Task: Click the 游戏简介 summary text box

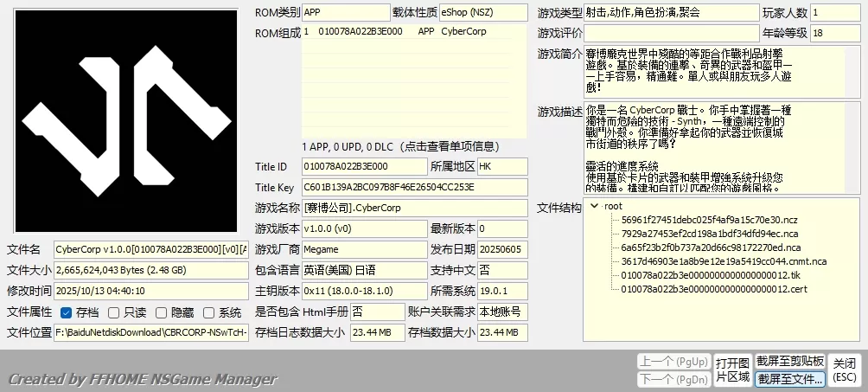Action: [x=723, y=72]
